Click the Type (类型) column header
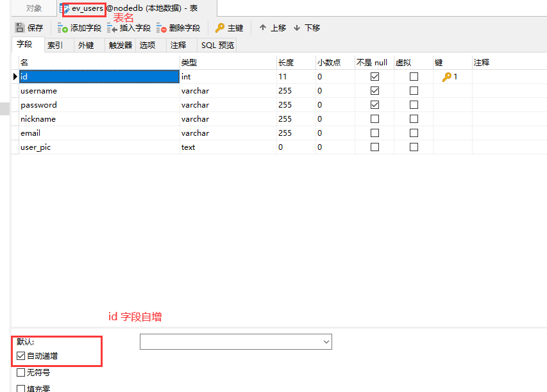 click(228, 63)
